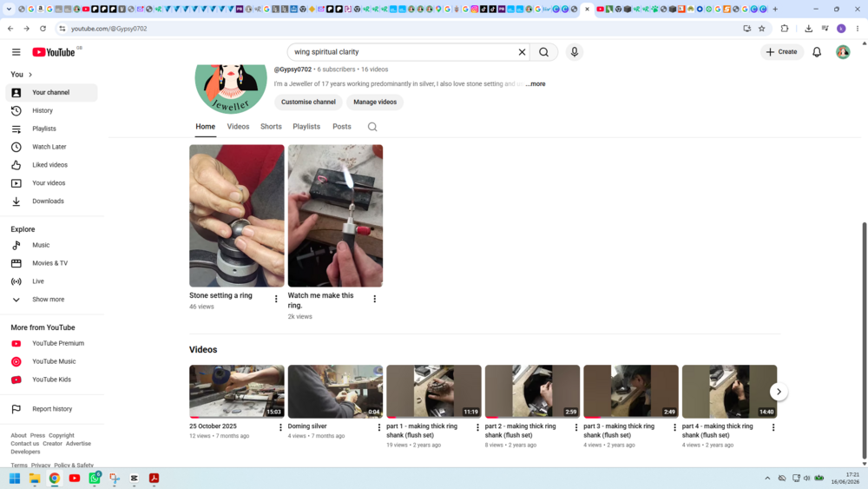Switch to the Playlists tab
This screenshot has width=868, height=489.
pyautogui.click(x=306, y=127)
